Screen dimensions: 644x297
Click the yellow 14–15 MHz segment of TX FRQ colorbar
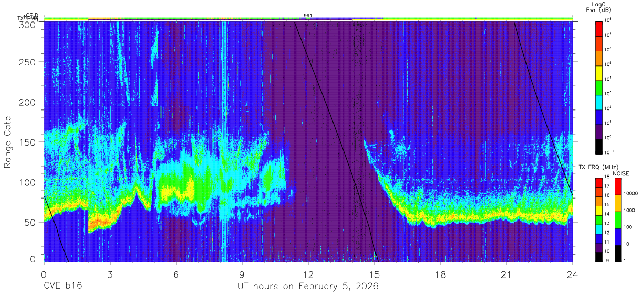coord(599,210)
